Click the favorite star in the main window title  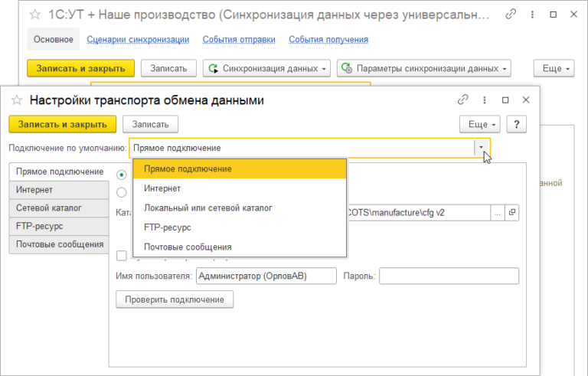[34, 15]
